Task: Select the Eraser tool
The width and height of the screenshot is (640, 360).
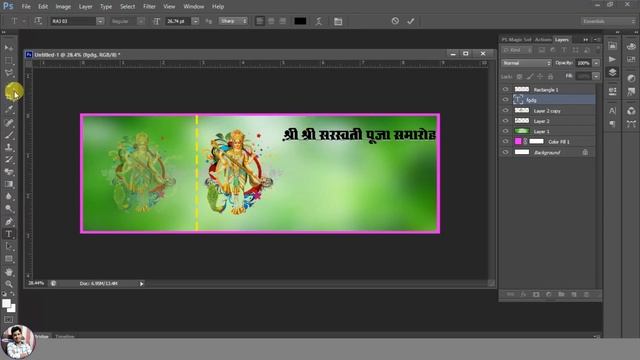Action: (9, 172)
